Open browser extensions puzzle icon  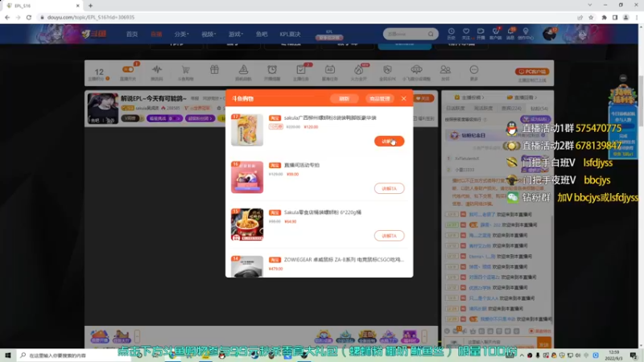[x=605, y=17]
